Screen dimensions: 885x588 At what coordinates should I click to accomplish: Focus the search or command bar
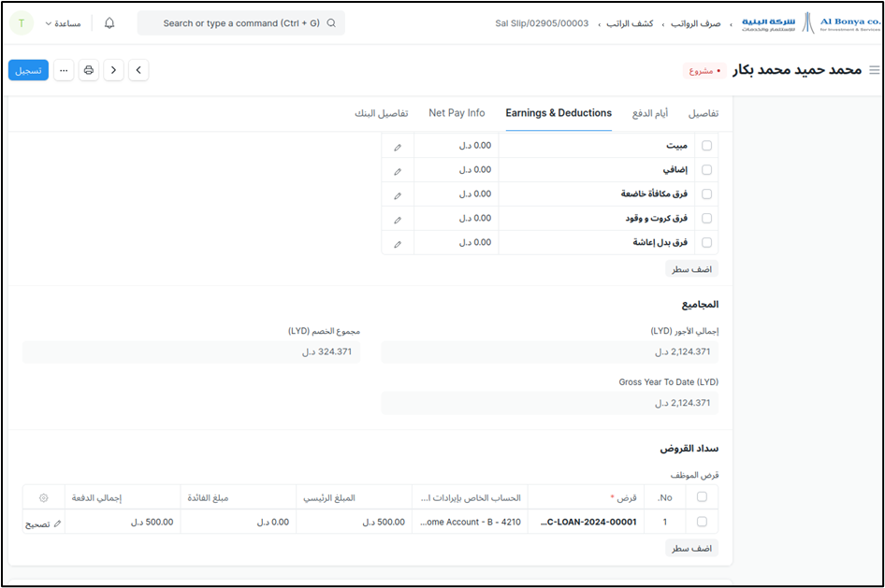[x=241, y=23]
